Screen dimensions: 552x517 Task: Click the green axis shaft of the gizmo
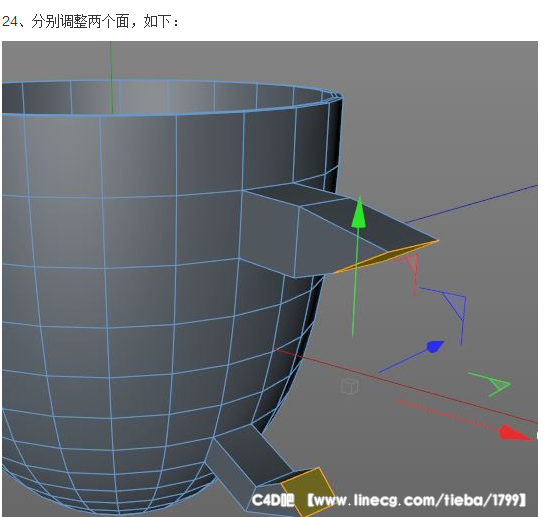[356, 282]
